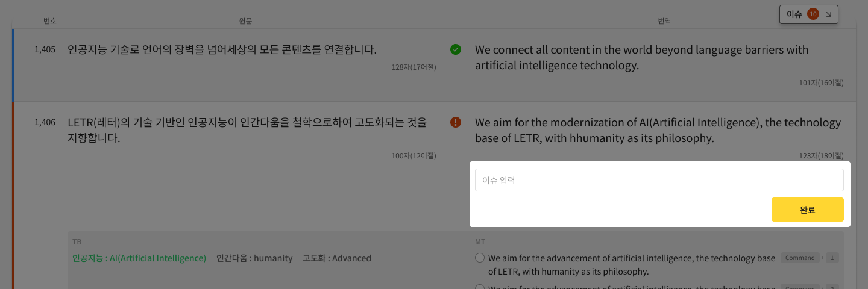The height and width of the screenshot is (289, 868).
Task: Click the 번역 column header
Action: click(x=664, y=21)
